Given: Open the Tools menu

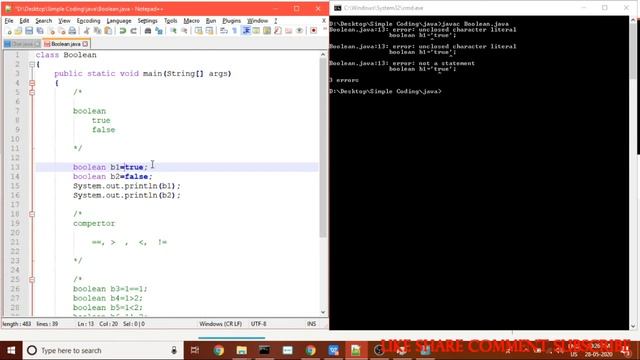Looking at the screenshot, I should (171, 21).
